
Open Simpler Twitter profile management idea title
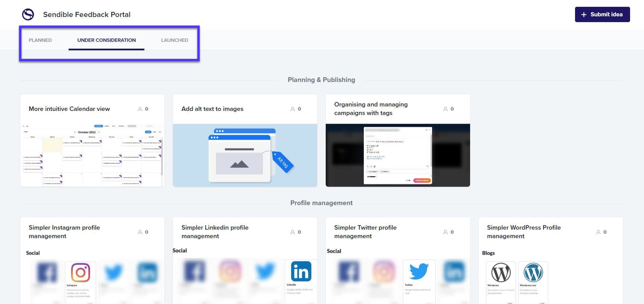point(365,232)
